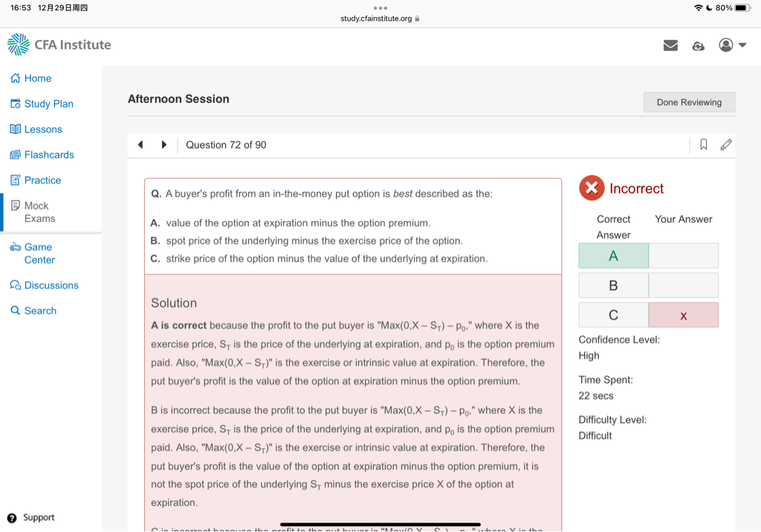Open the CFA Institute logo home link

(59, 45)
